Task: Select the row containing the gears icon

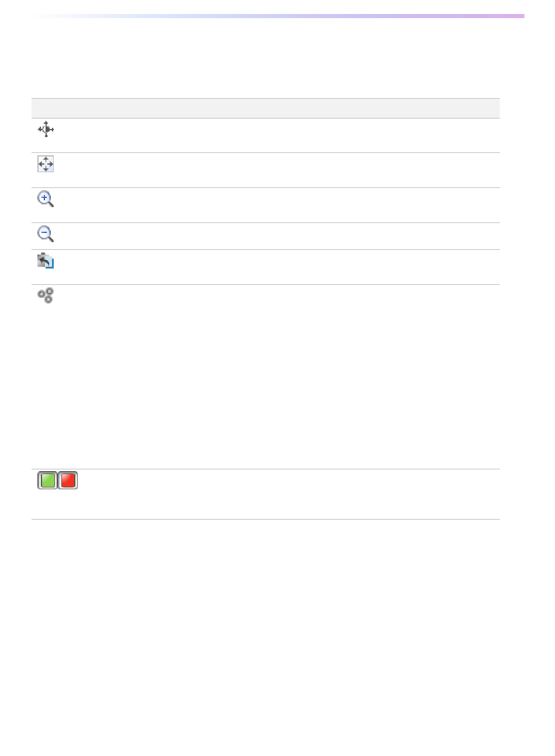Action: point(266,377)
